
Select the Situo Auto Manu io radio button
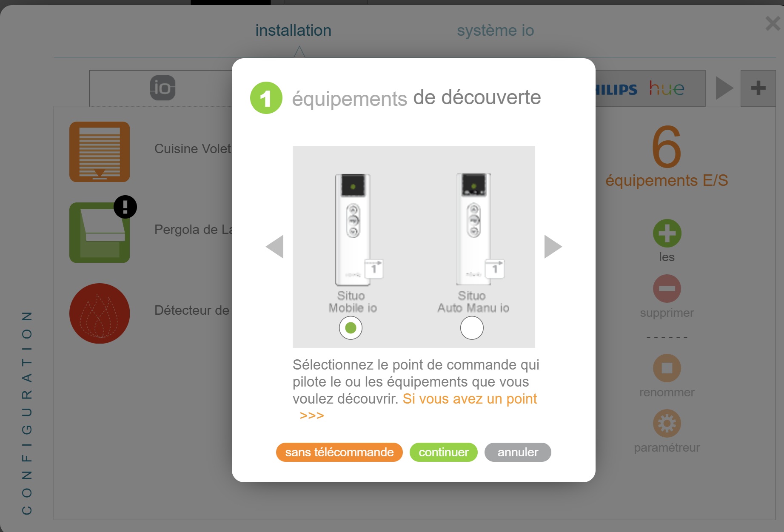472,328
